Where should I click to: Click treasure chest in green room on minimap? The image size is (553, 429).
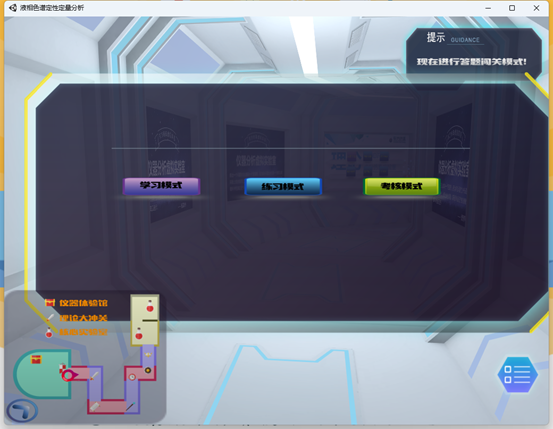(x=36, y=359)
